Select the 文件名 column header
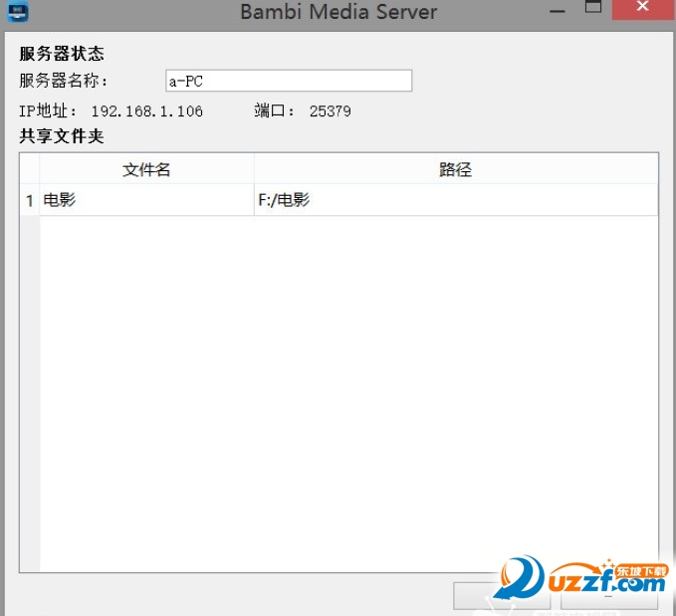Viewport: 676px width, 616px height. pos(146,169)
